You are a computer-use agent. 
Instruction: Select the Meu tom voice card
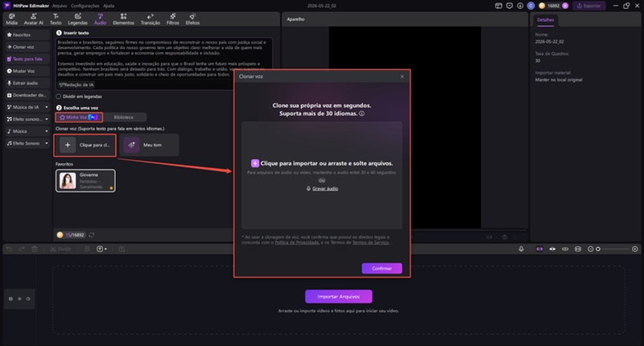[x=150, y=145]
